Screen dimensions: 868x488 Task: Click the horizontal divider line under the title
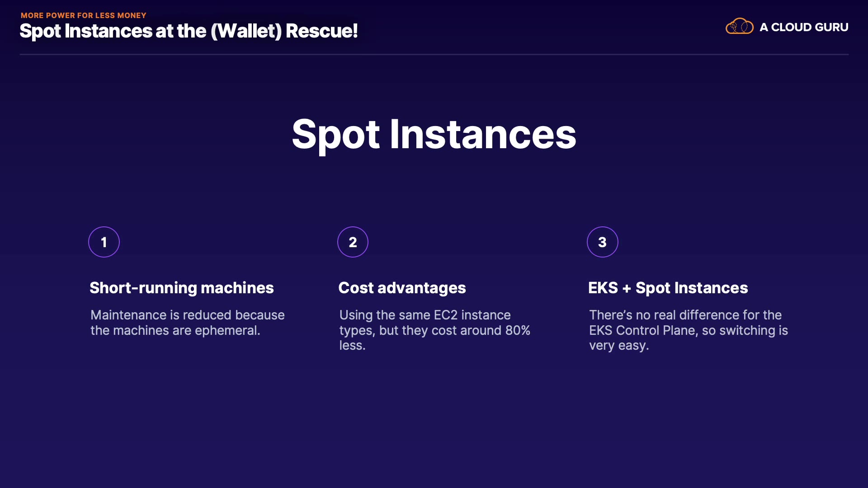[434, 55]
